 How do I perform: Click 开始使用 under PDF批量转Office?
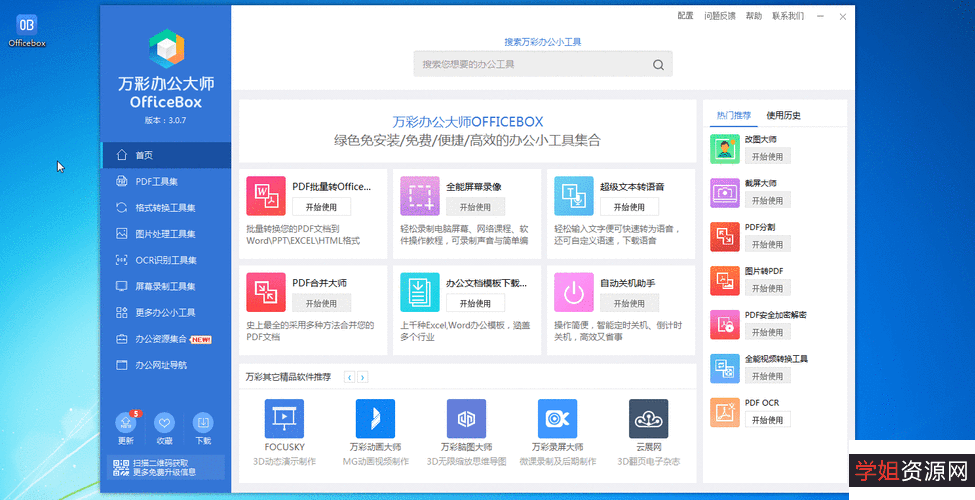[321, 207]
